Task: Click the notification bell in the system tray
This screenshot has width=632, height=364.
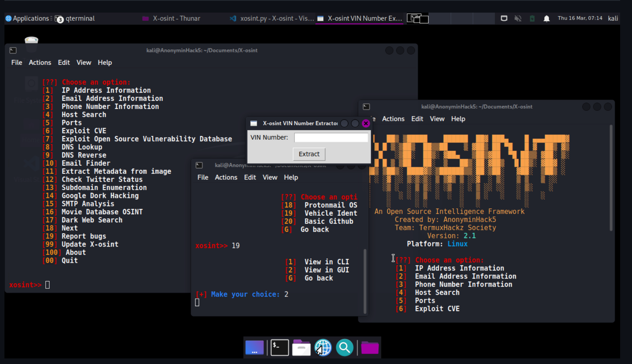Action: click(547, 18)
